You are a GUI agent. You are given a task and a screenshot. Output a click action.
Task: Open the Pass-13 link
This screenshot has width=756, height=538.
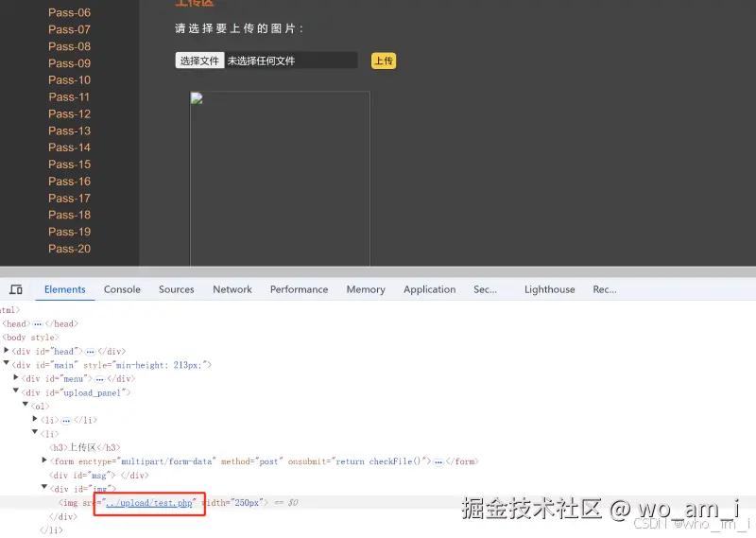click(x=69, y=130)
